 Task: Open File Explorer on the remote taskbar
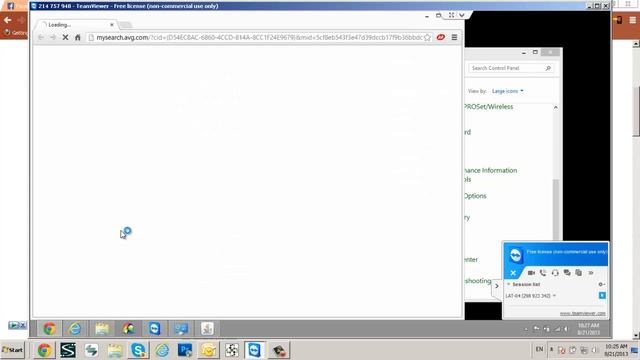point(102,329)
